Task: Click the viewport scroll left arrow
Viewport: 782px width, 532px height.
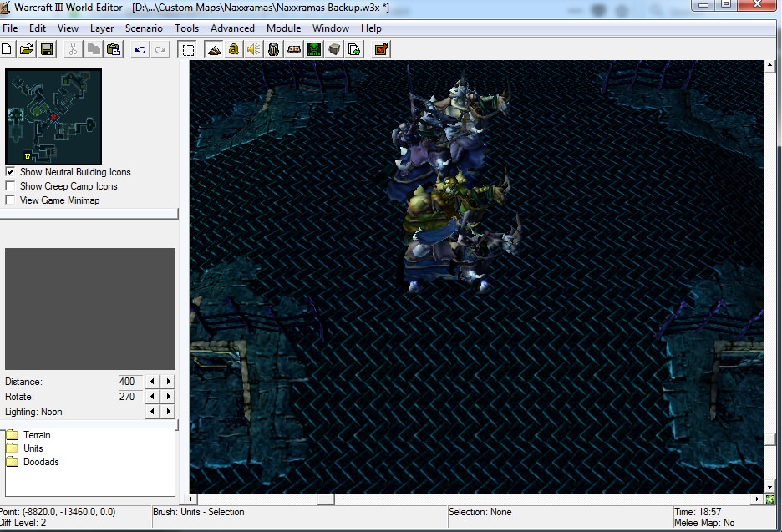Action: (190, 499)
